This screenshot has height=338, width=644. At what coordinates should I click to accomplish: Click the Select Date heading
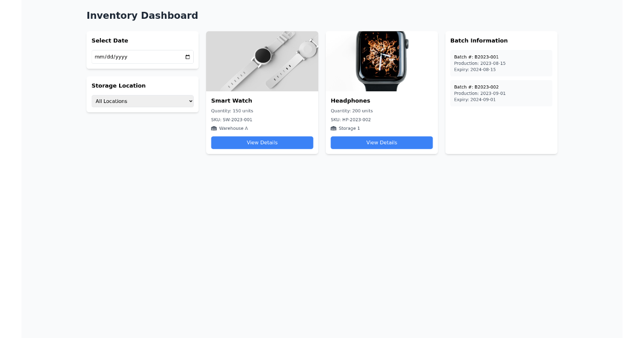109,40
